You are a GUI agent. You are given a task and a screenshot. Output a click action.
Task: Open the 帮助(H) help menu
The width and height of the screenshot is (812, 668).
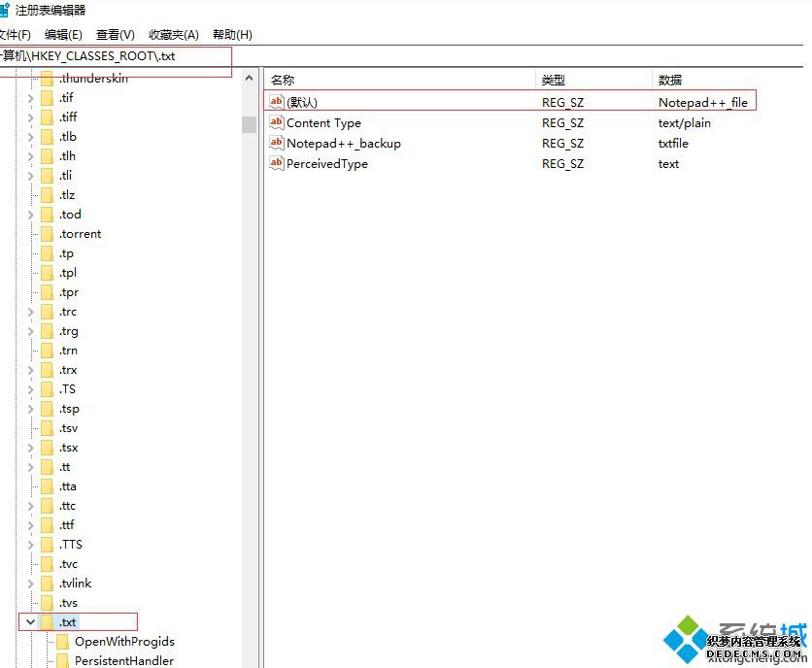coord(232,35)
